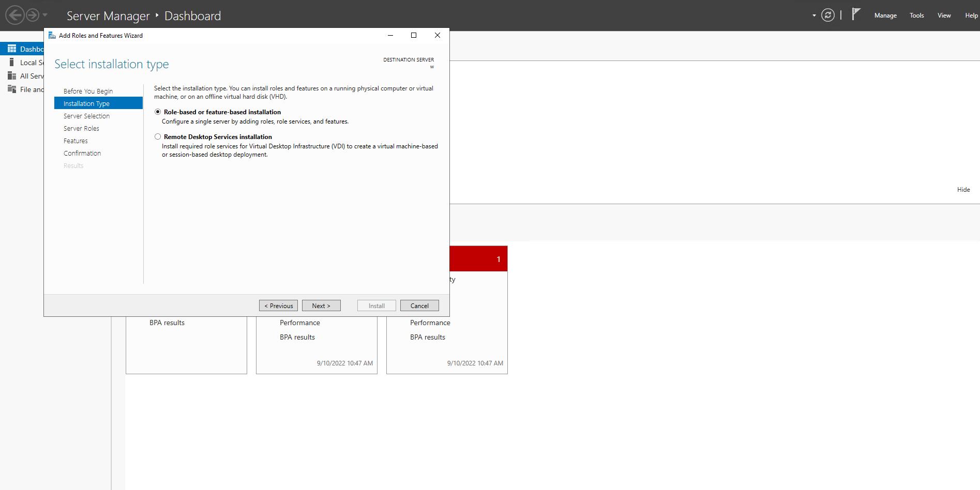Maximize the Add Roles and Features Wizard
Viewport: 980px width, 490px height.
coord(414,35)
